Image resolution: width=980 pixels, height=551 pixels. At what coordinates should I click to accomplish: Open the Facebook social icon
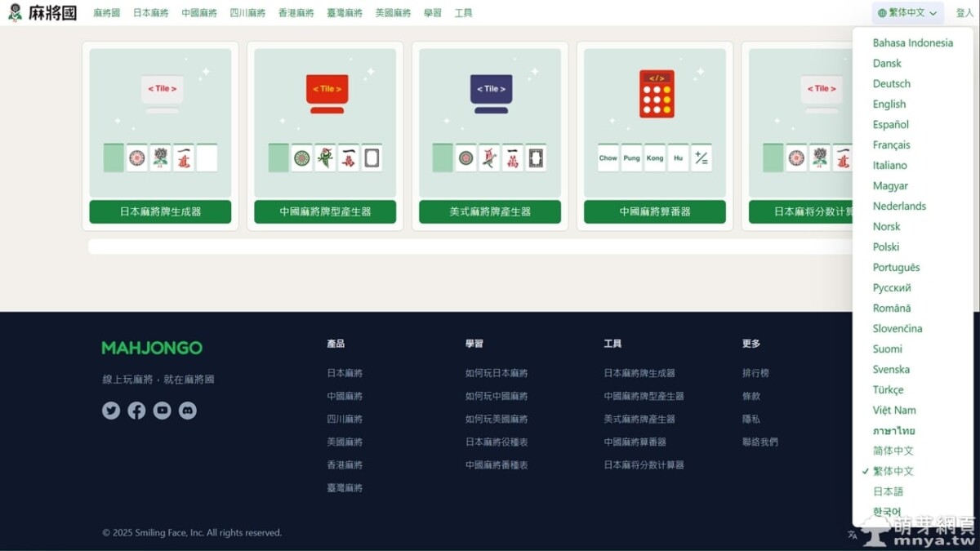click(136, 411)
